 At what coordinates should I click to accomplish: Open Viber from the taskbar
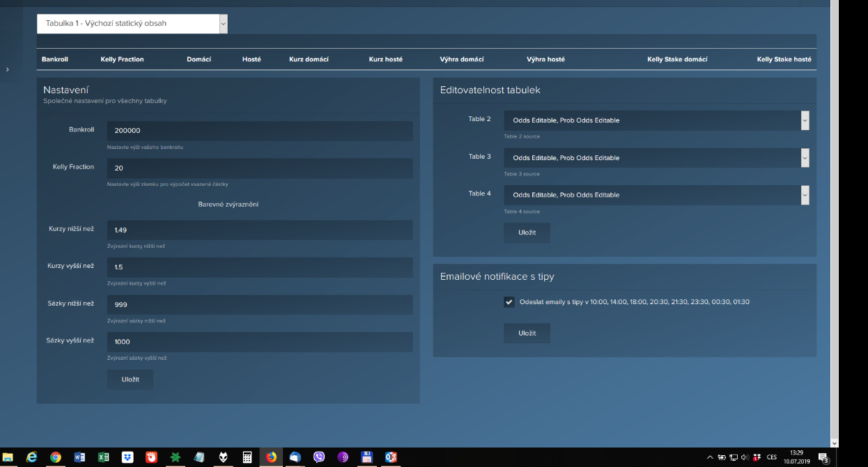click(319, 457)
